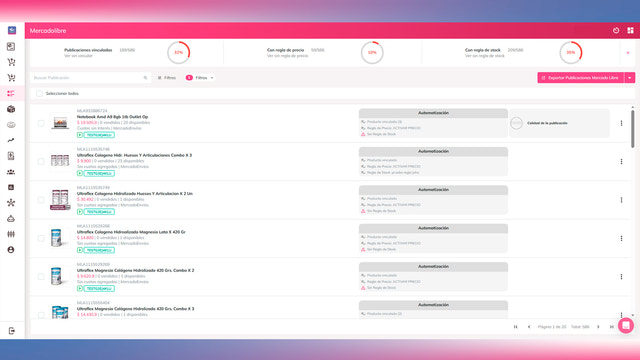Viewport: 640px width, 360px height.
Task: Click the 32% circular progress indicator
Action: (x=179, y=52)
